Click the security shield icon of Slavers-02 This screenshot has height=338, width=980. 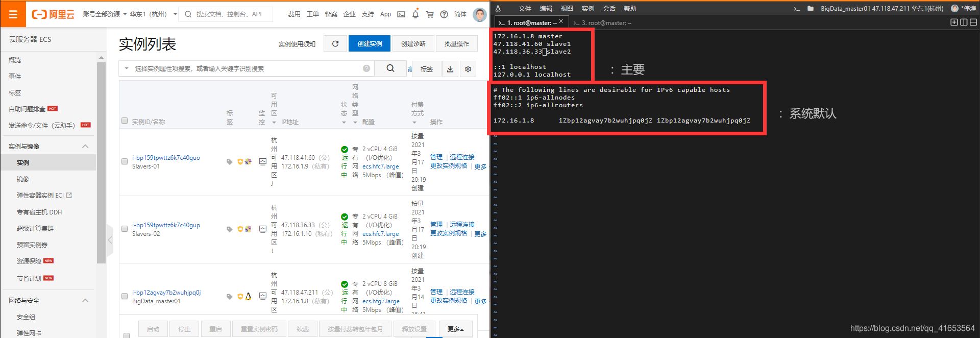point(240,229)
